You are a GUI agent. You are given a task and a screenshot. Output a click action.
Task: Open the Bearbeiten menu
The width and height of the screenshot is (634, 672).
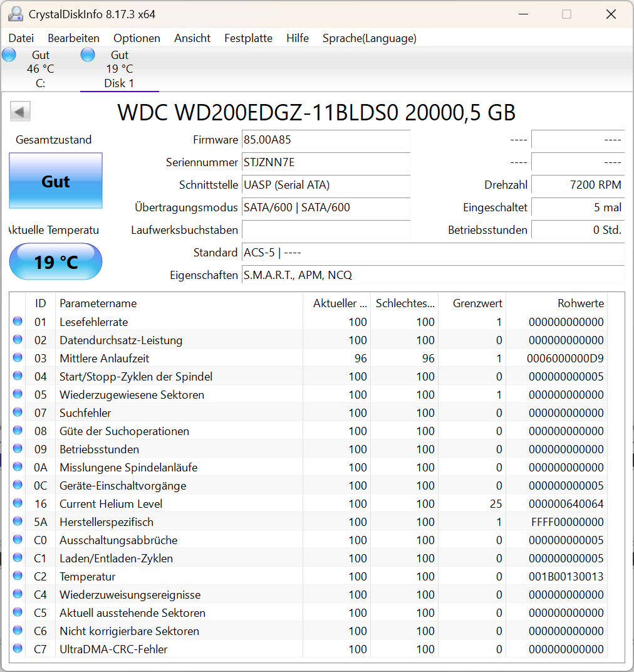[x=73, y=38]
